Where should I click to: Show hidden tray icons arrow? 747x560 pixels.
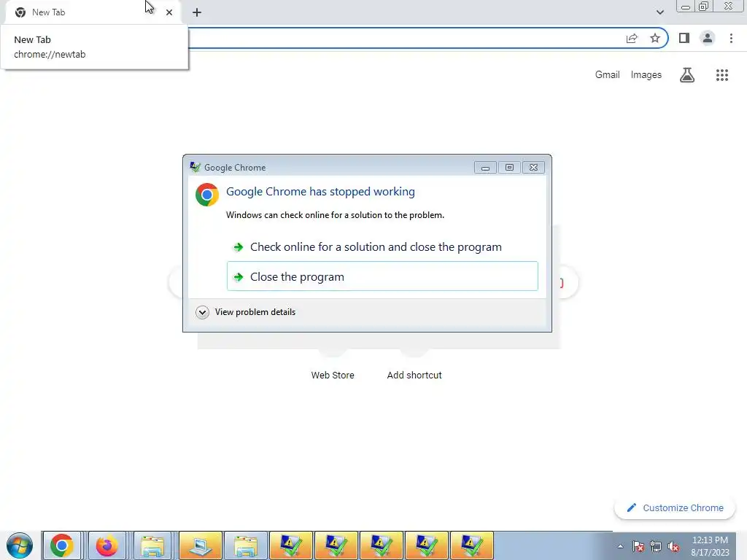pyautogui.click(x=620, y=546)
